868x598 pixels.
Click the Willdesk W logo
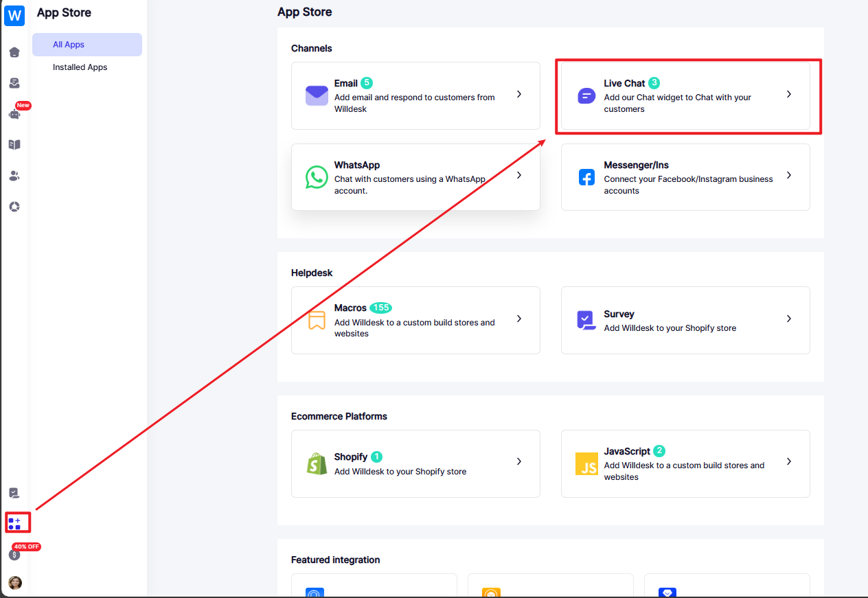click(x=14, y=15)
